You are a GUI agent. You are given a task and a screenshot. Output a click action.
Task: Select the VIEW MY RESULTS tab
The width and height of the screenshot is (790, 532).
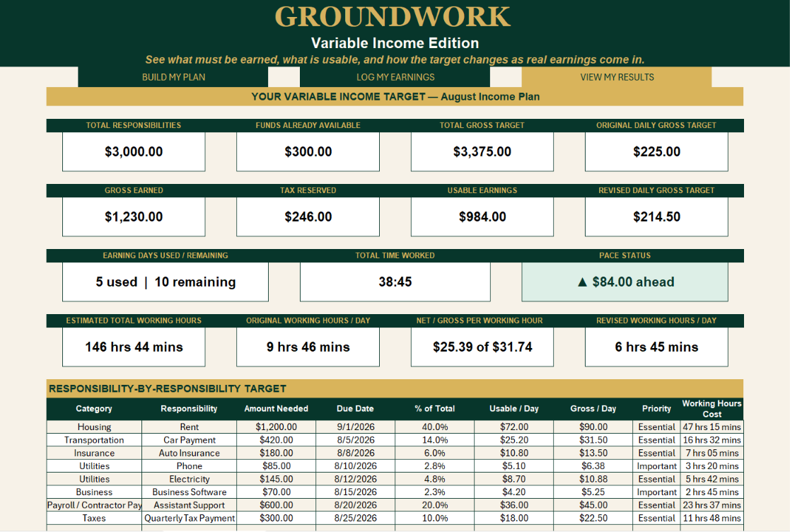(x=617, y=77)
